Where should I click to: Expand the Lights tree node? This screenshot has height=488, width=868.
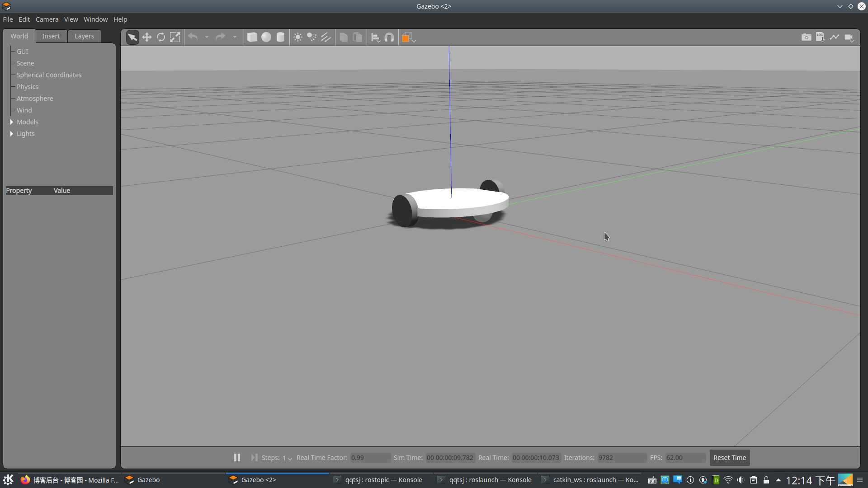11,134
